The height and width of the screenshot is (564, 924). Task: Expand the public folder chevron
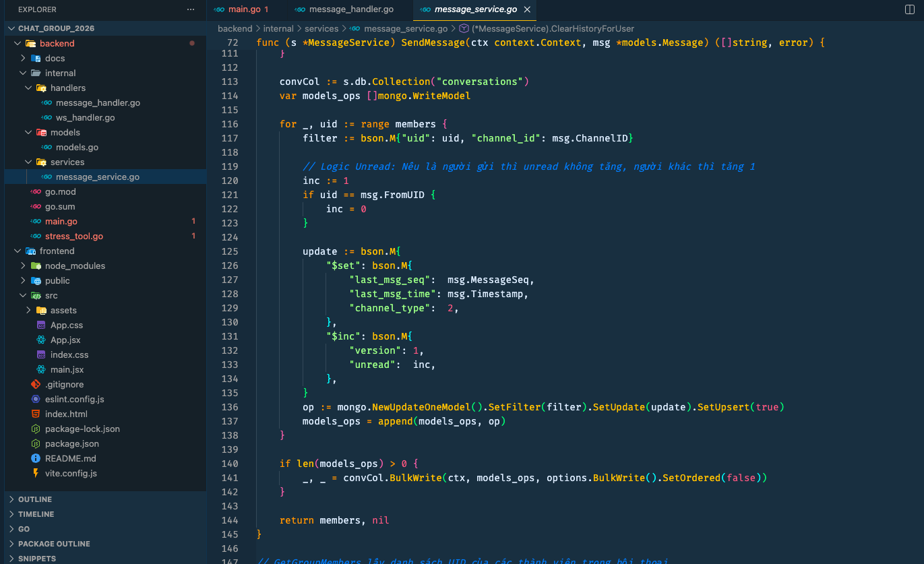[23, 280]
